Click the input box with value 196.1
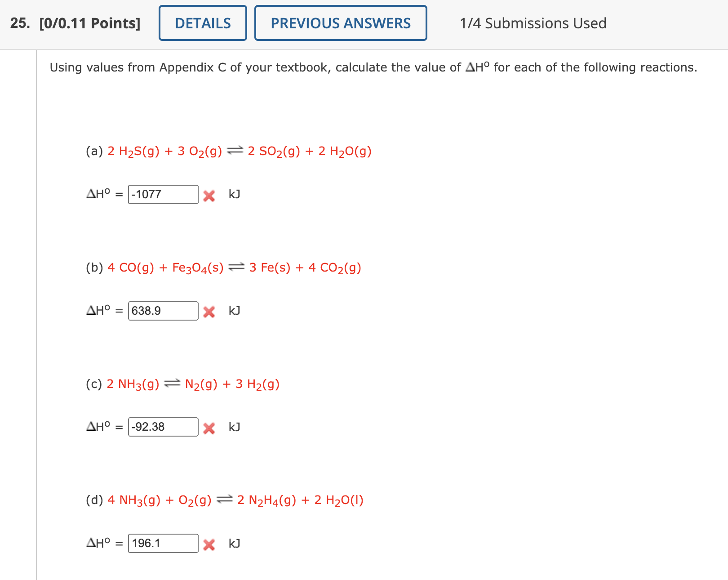 tap(163, 543)
